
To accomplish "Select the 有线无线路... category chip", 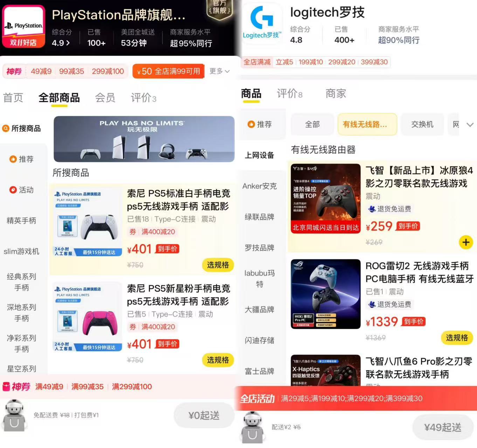I will tap(367, 124).
